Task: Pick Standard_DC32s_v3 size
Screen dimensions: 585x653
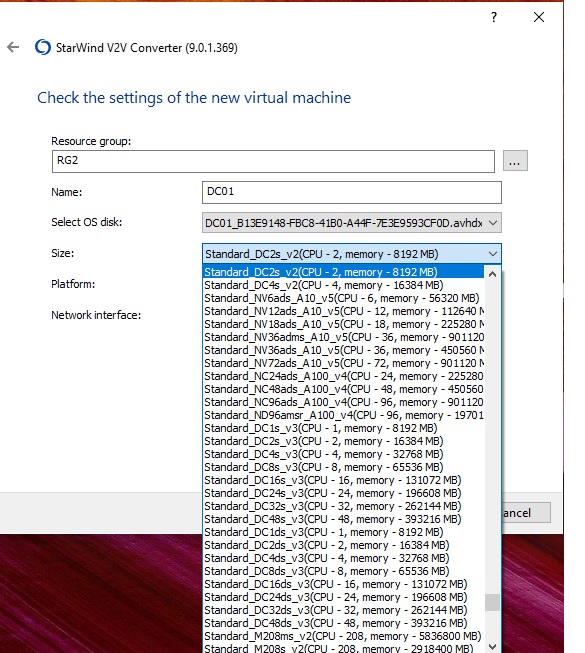Action: [x=344, y=506]
